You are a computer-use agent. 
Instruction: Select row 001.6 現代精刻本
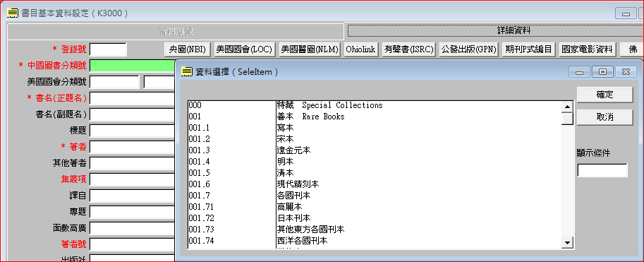375,184
